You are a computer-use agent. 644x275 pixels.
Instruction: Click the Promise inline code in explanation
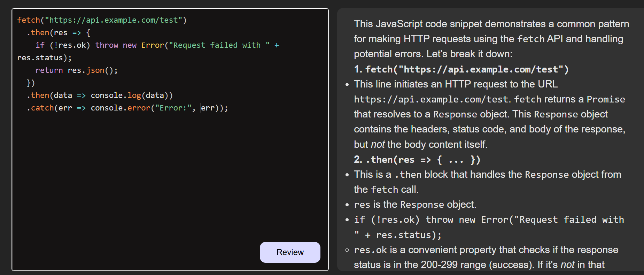pyautogui.click(x=606, y=99)
